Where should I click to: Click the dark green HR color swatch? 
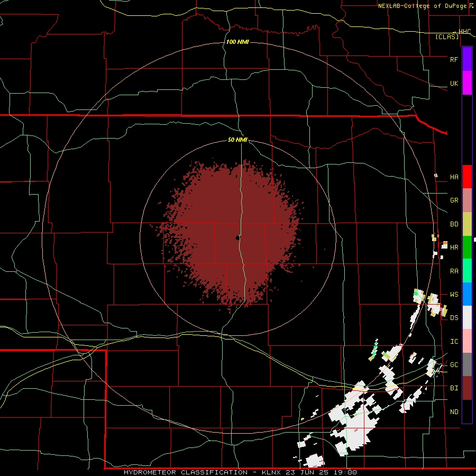click(467, 247)
